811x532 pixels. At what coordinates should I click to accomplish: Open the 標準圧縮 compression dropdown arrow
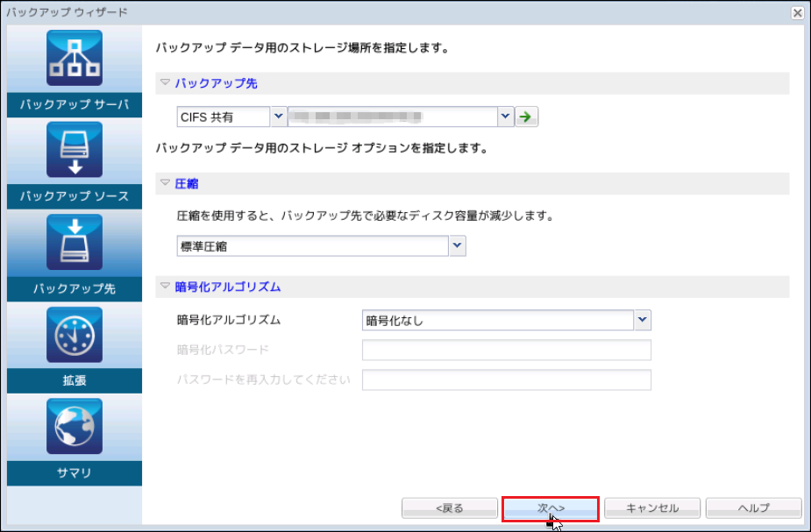pyautogui.click(x=457, y=246)
